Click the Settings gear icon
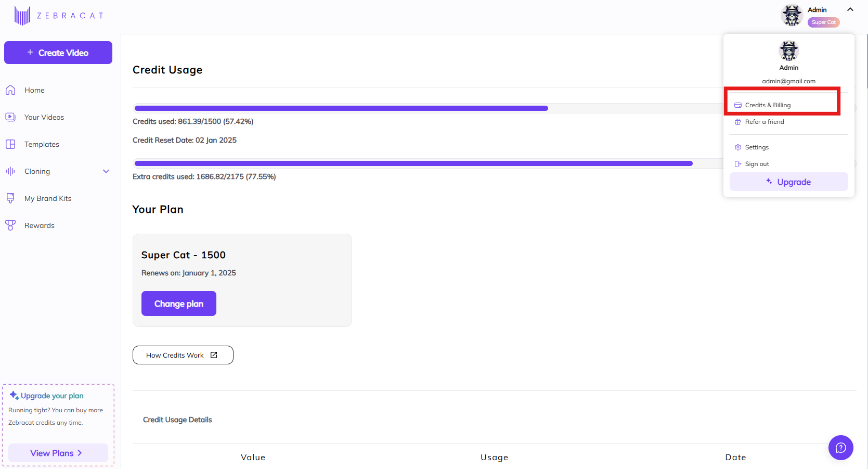Screen dimensions: 868x469 (738, 147)
